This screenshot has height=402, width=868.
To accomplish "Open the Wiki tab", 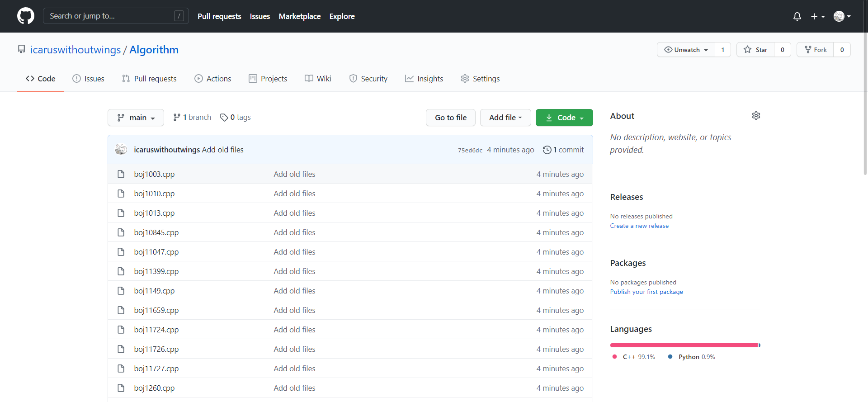I will pyautogui.click(x=318, y=79).
